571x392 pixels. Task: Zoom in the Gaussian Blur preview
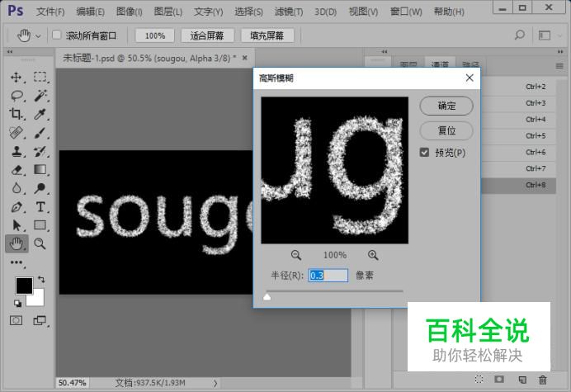373,255
